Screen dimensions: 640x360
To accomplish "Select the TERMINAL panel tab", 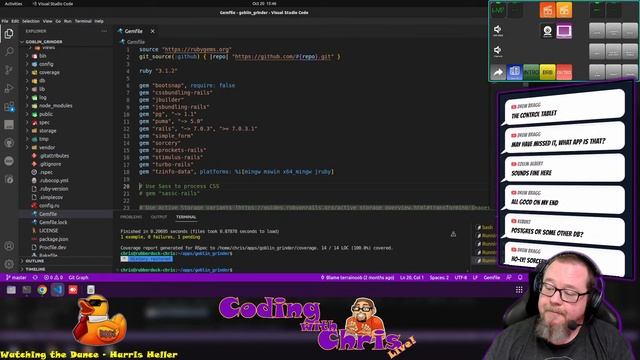I will pyautogui.click(x=186, y=217).
